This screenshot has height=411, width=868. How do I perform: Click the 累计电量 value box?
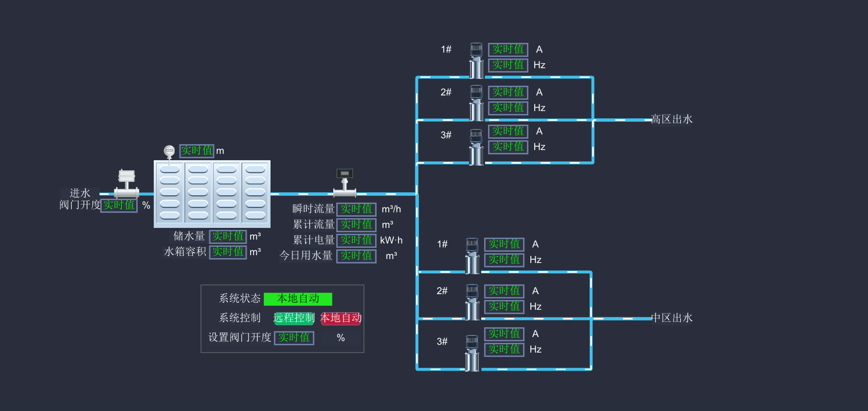[x=356, y=240]
